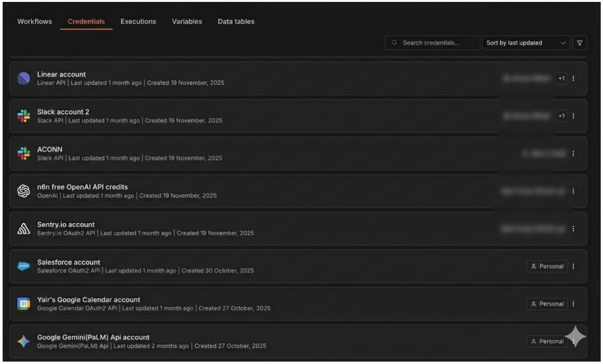
Task: Click 'Linear API' subtitle text
Action: click(51, 83)
